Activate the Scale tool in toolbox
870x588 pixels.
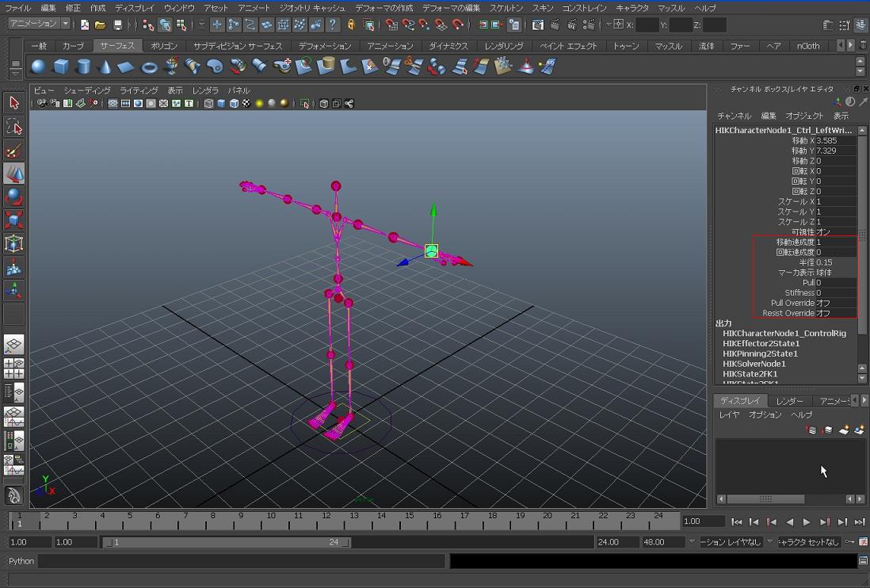pyautogui.click(x=13, y=220)
